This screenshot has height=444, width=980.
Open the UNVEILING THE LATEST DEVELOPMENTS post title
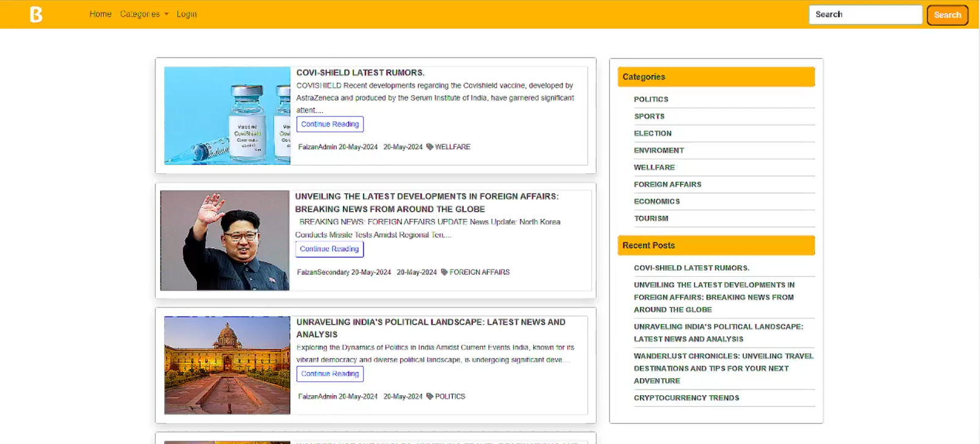point(427,202)
